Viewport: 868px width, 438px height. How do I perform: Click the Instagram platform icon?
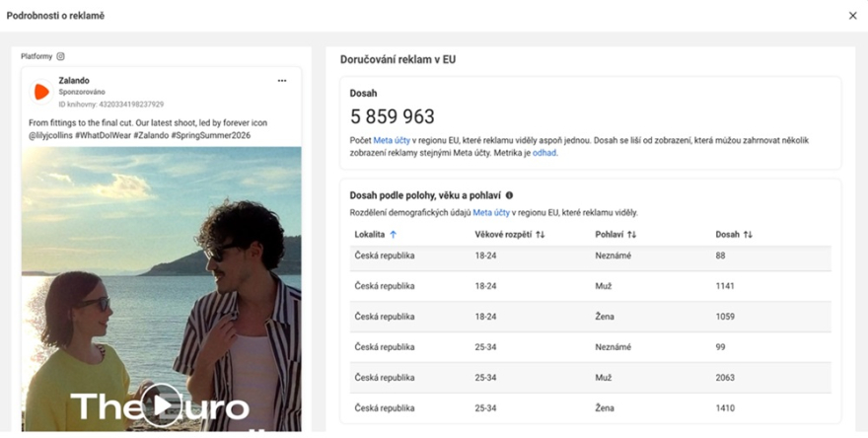(61, 56)
